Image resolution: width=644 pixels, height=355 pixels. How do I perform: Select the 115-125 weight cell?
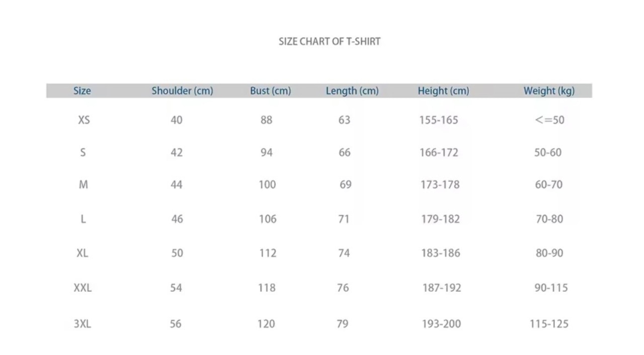549,324
